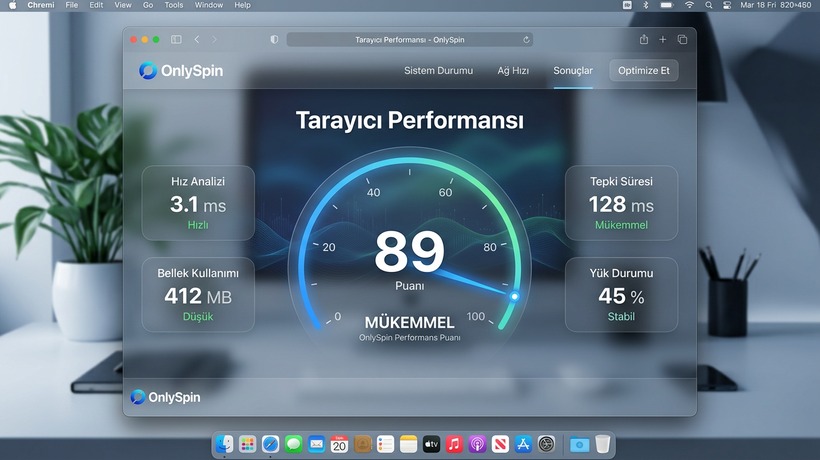
Task: Click the score 89 in gauge
Action: point(409,252)
